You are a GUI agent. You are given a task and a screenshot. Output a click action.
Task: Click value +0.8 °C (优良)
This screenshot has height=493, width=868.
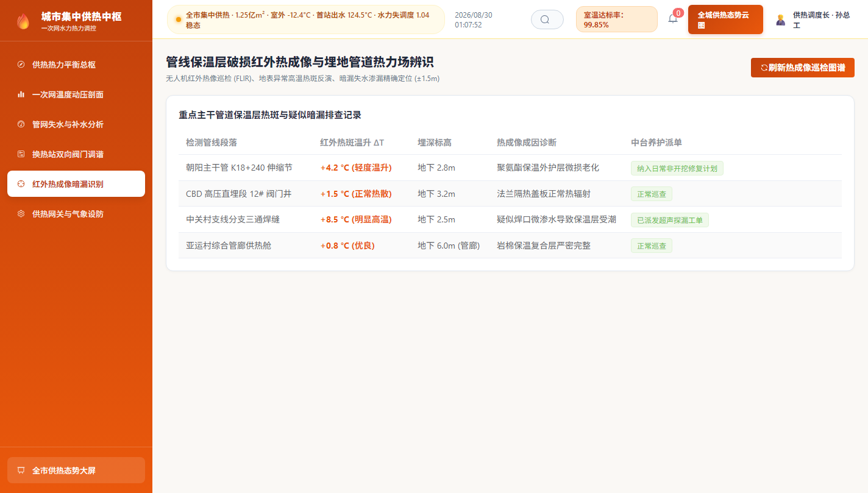(x=347, y=246)
